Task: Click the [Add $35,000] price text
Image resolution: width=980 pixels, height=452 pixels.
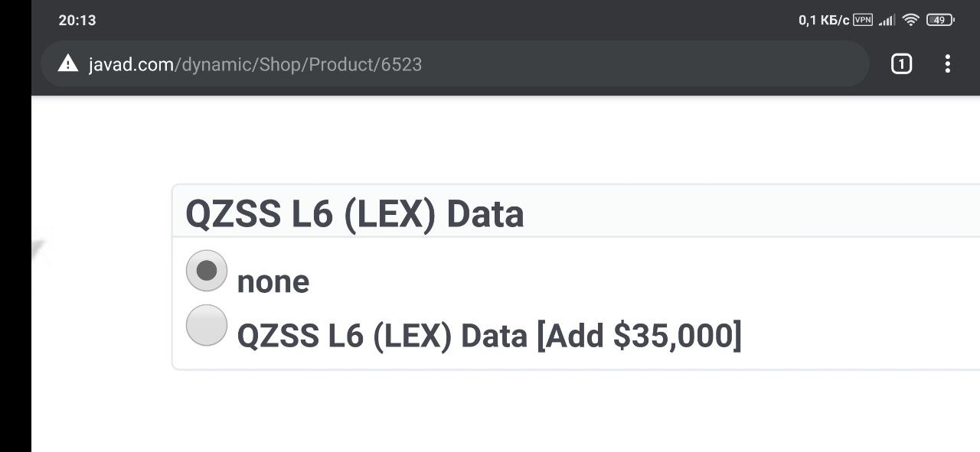Action: [639, 336]
